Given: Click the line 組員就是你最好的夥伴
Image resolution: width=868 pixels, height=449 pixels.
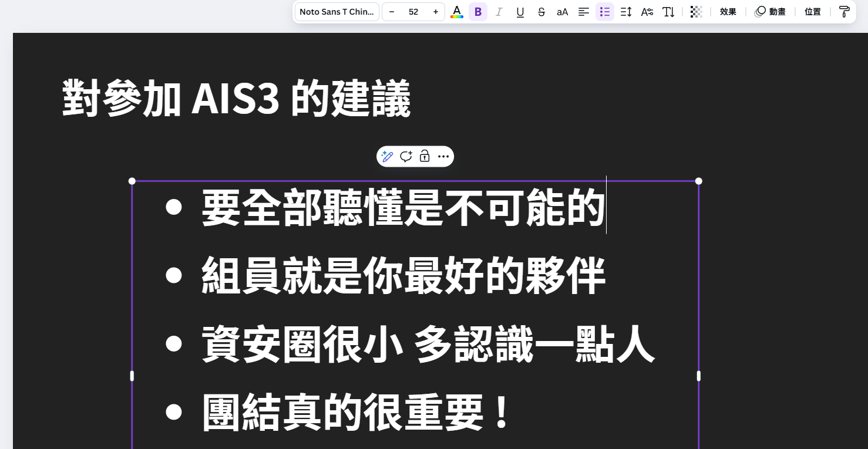Looking at the screenshot, I should click(x=403, y=275).
